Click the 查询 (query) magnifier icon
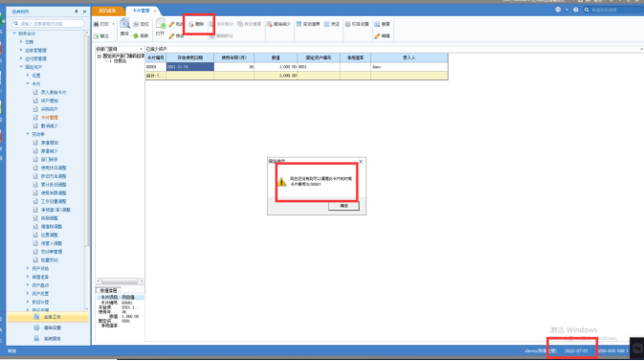 point(124,24)
